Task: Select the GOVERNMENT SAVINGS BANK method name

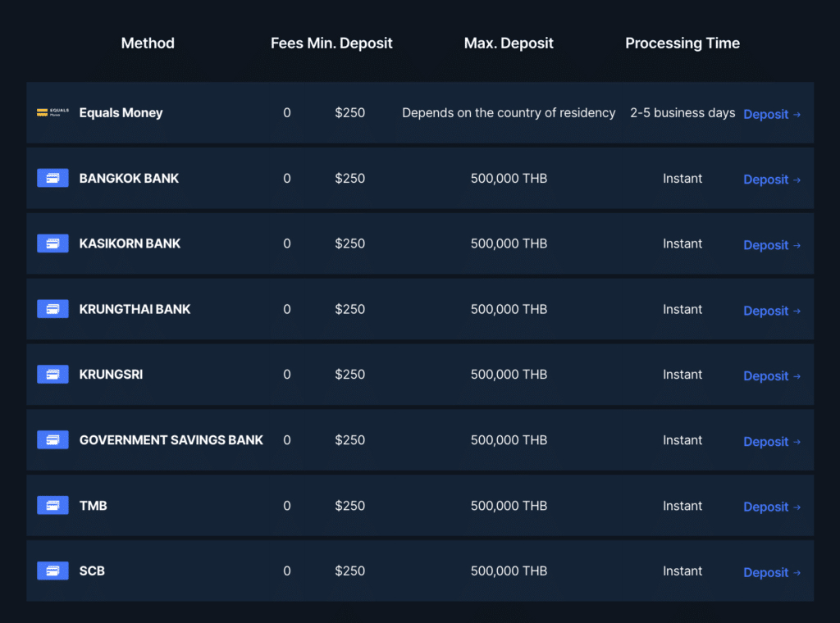Action: (x=171, y=440)
